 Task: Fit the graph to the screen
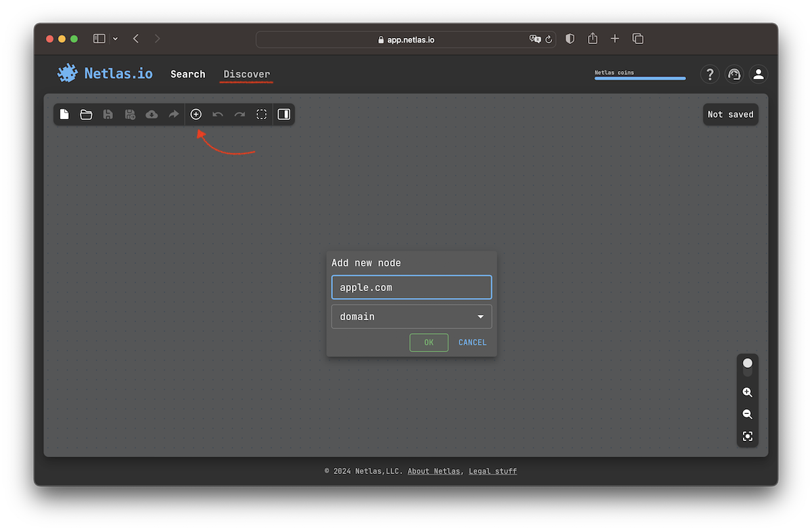747,436
